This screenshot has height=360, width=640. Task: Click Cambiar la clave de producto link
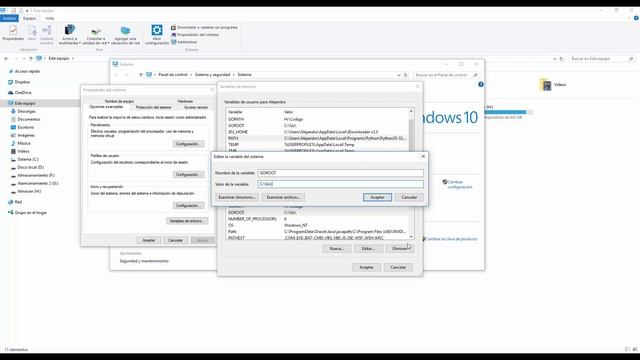pos(451,239)
